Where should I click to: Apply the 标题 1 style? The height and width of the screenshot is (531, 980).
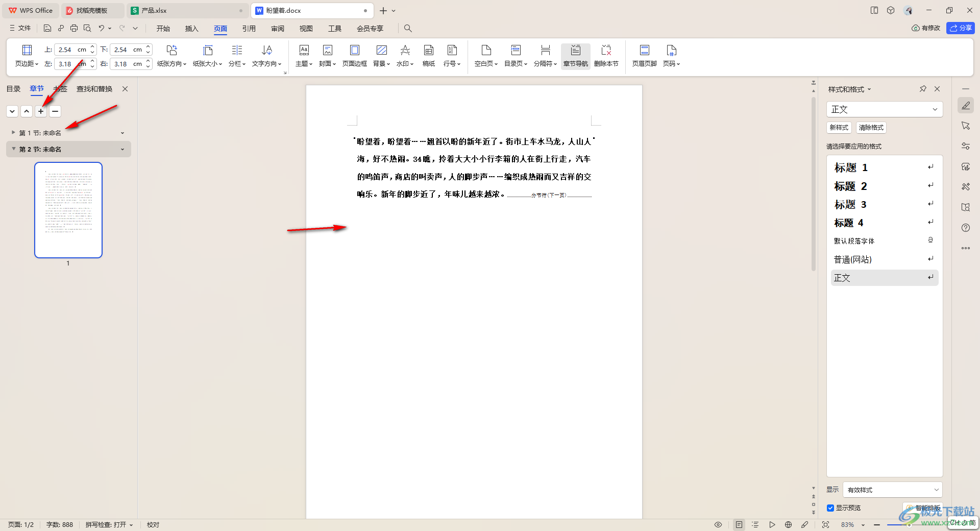pyautogui.click(x=884, y=167)
